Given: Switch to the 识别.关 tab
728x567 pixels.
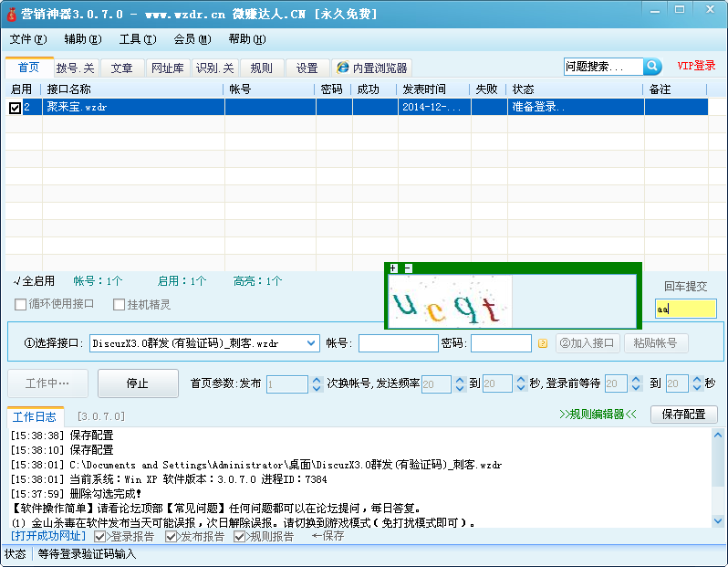Looking at the screenshot, I should (215, 68).
